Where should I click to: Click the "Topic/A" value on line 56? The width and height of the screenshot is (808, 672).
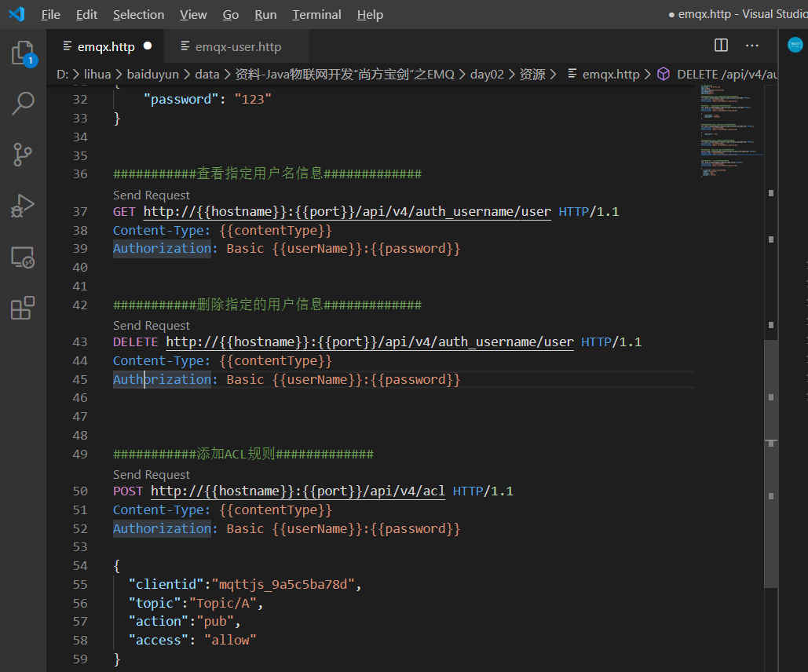point(223,603)
